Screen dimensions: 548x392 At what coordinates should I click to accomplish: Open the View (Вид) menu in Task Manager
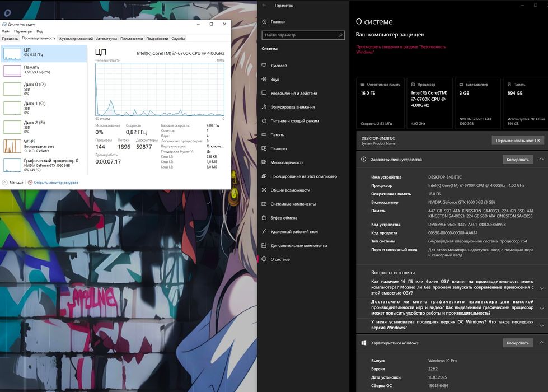(x=40, y=31)
